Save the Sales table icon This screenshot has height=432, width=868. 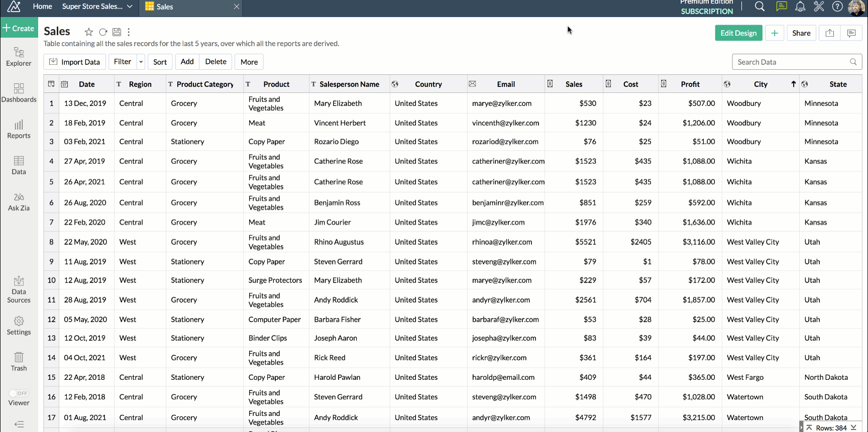tap(117, 32)
